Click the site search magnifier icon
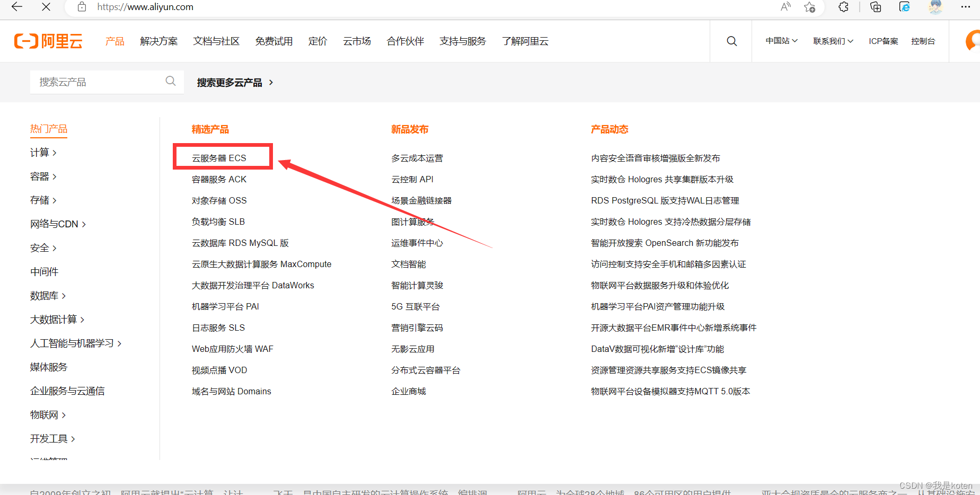 click(x=731, y=41)
